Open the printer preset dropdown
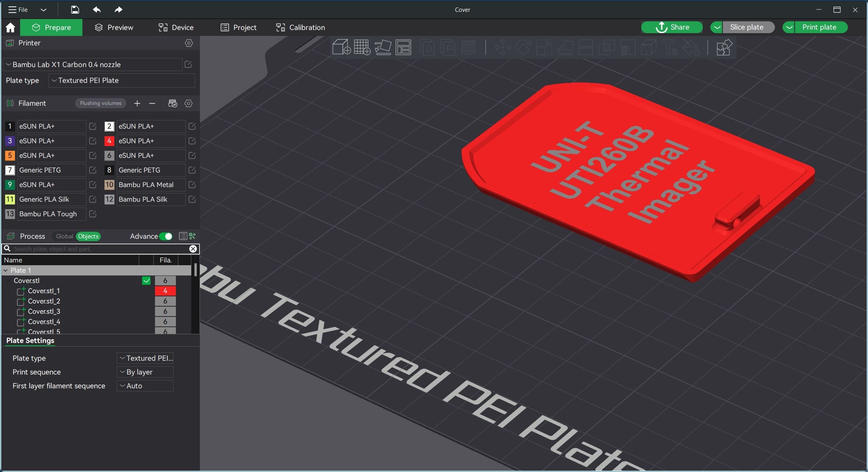Image resolution: width=868 pixels, height=472 pixels. tap(93, 64)
